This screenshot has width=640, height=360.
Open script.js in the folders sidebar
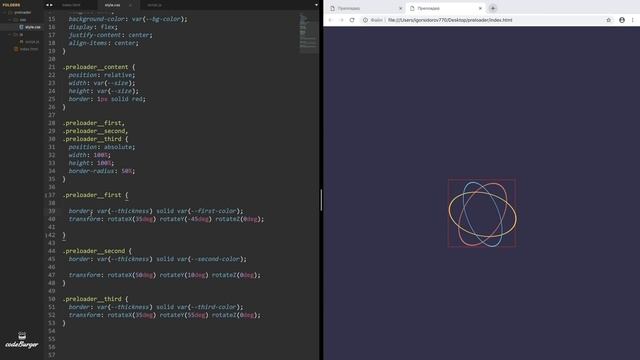point(29,42)
